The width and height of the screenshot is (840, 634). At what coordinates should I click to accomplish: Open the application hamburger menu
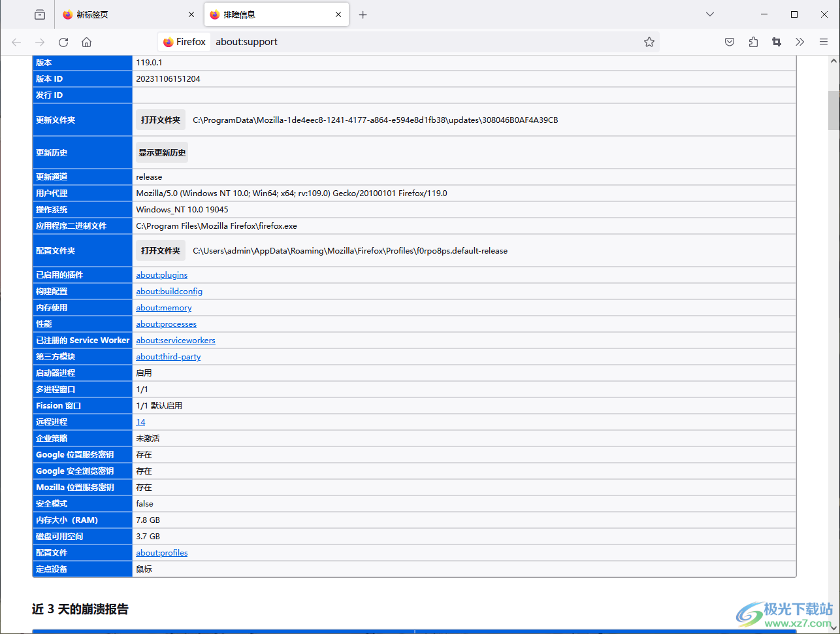[824, 42]
